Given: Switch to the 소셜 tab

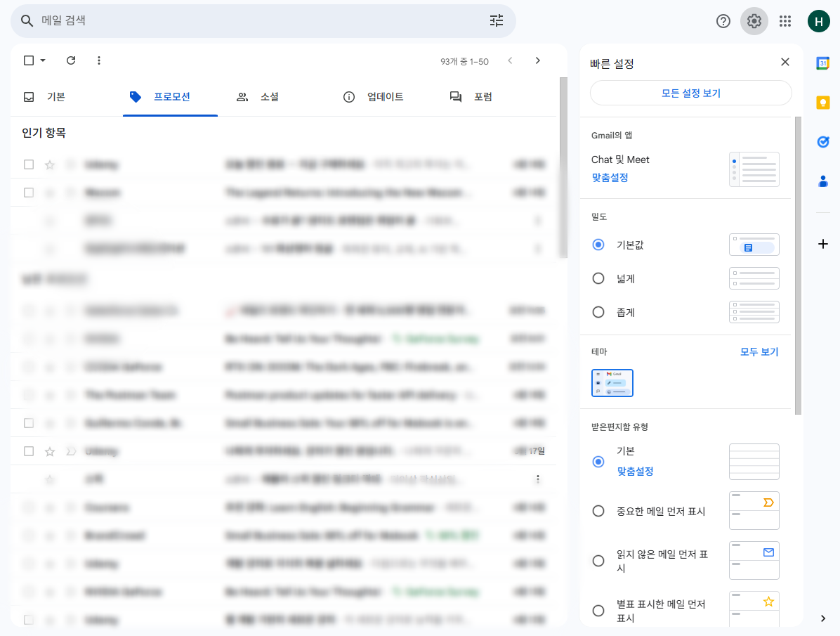Looking at the screenshot, I should [258, 97].
